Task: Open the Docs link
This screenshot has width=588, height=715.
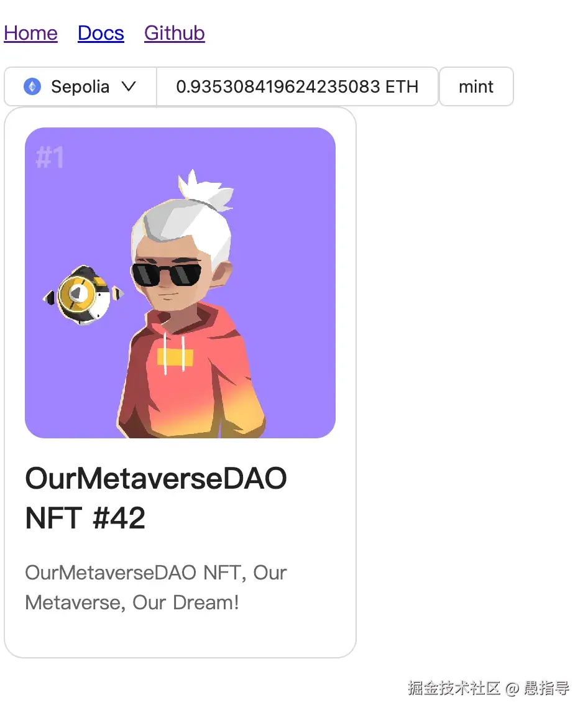Action: pos(101,33)
